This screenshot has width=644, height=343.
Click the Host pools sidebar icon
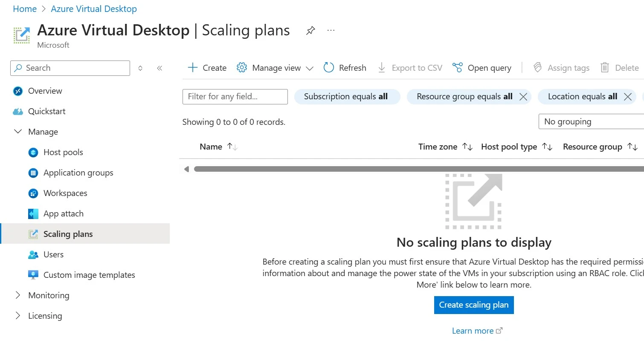pyautogui.click(x=33, y=152)
